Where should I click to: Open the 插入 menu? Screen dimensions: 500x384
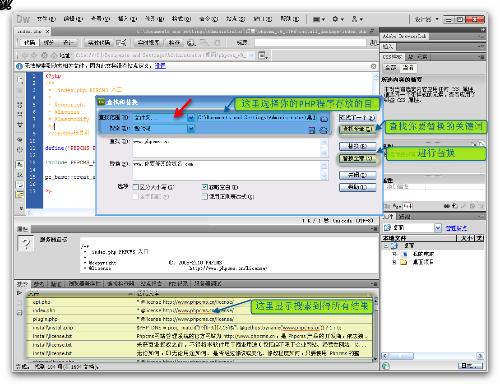click(127, 19)
